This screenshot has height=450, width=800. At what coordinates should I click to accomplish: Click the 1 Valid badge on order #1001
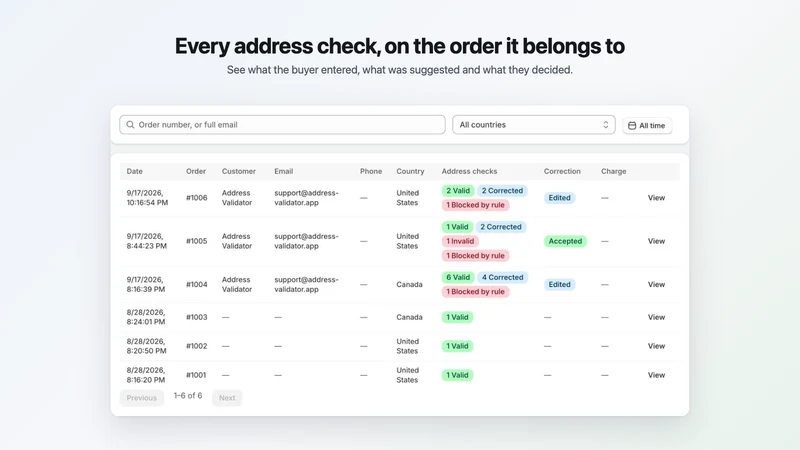point(457,376)
